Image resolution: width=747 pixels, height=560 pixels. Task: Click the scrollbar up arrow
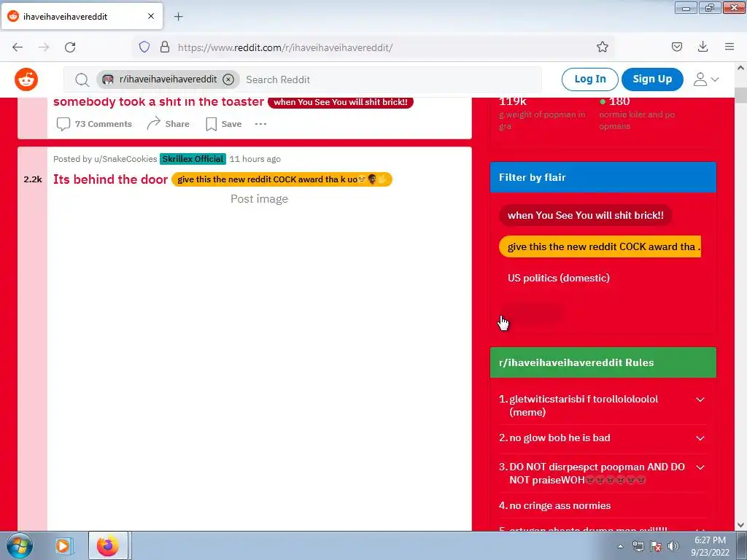(741, 68)
